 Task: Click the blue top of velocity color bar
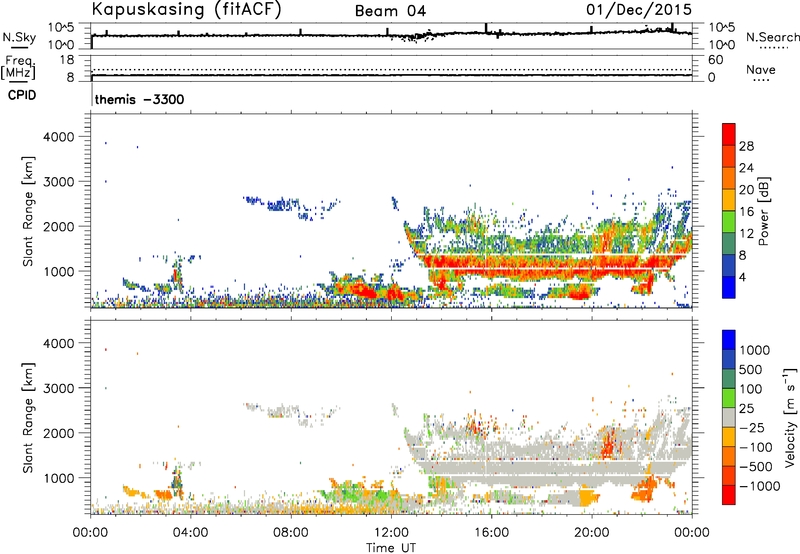coord(729,340)
